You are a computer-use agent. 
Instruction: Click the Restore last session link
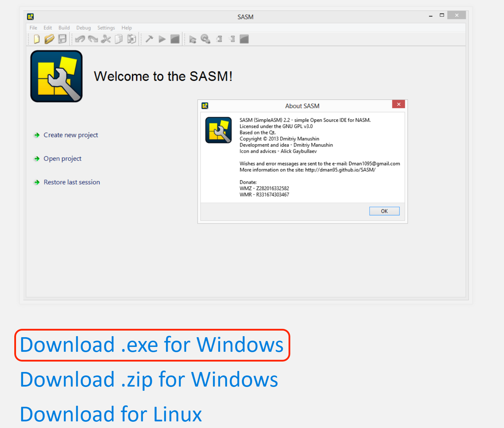72,182
